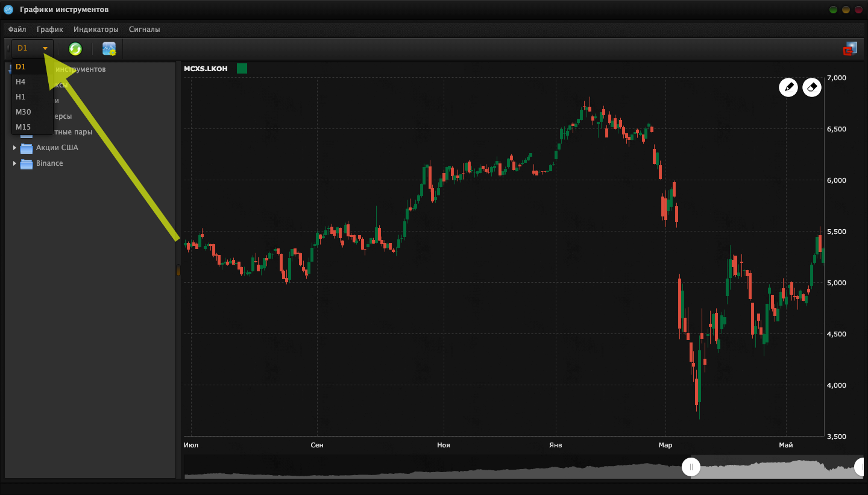Choose M30 in the timeframe list
This screenshot has height=495, width=868.
(x=33, y=112)
